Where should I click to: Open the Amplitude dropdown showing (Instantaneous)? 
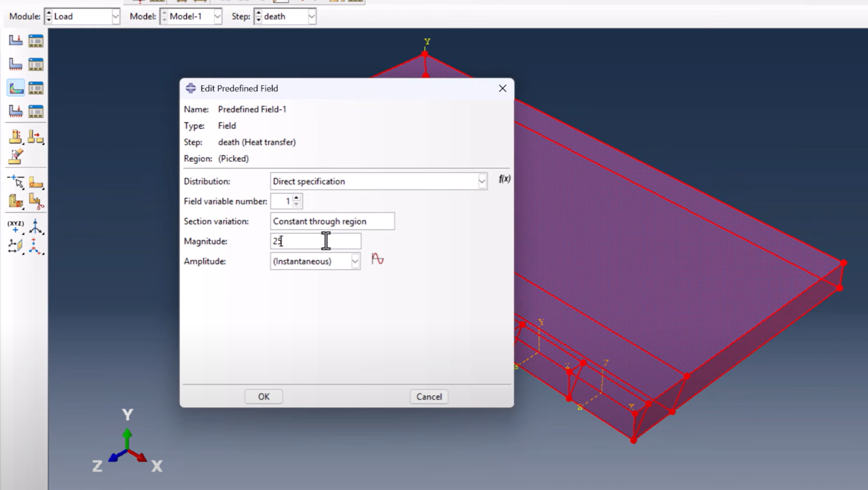tap(355, 261)
